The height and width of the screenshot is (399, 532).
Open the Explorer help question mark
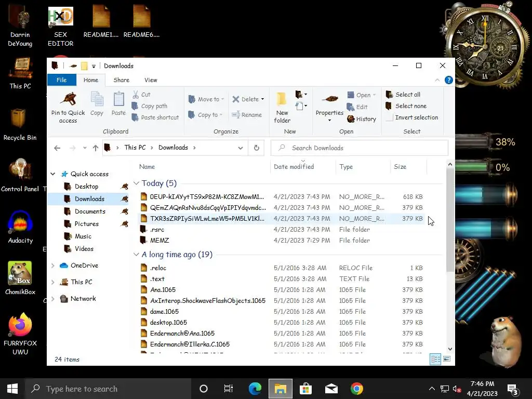click(448, 80)
